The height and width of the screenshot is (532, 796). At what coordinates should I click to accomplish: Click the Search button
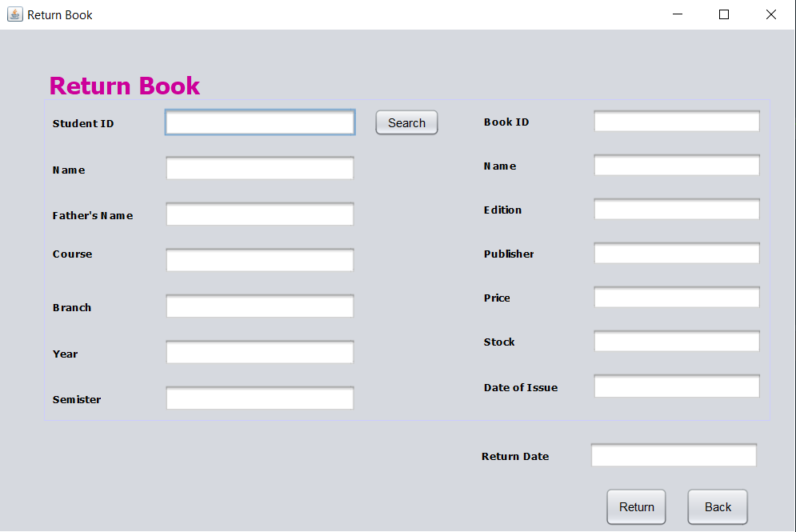point(406,123)
